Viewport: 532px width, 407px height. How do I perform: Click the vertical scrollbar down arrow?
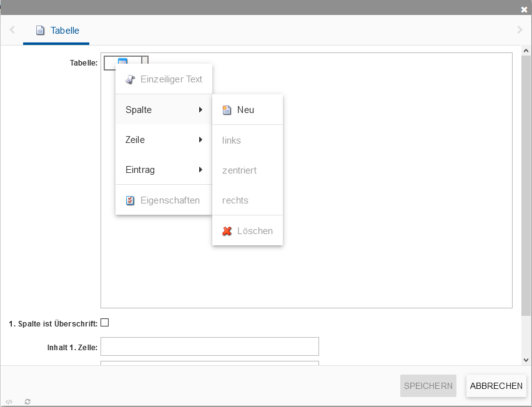click(x=526, y=360)
